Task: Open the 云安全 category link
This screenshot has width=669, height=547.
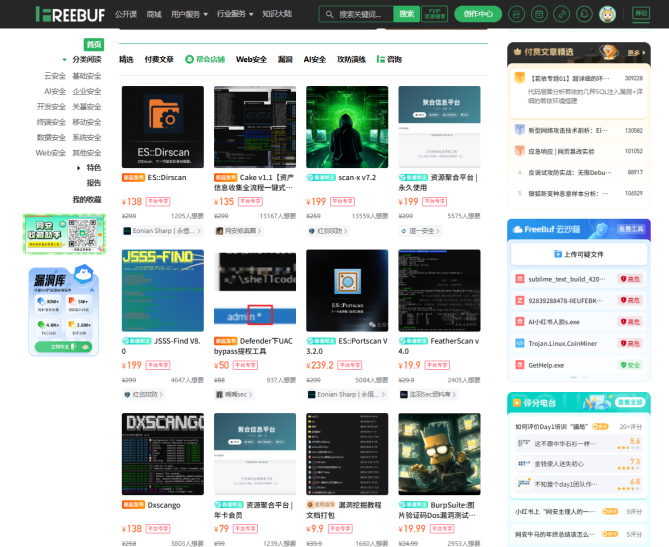Action: click(55, 76)
